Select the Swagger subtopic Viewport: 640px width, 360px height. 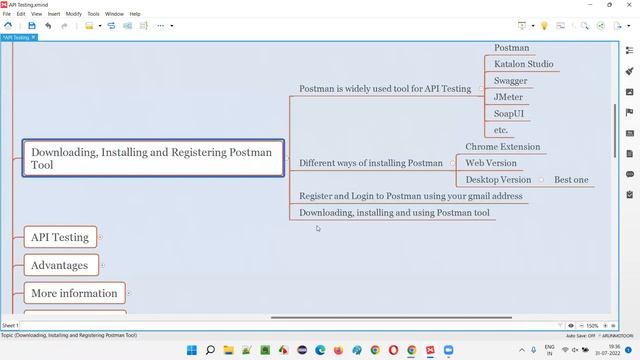511,81
